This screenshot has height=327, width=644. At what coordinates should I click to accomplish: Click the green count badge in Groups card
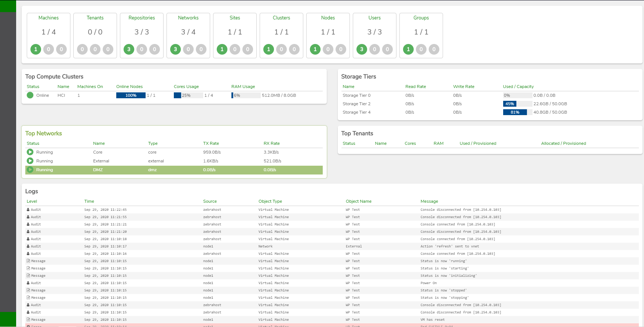tap(408, 49)
